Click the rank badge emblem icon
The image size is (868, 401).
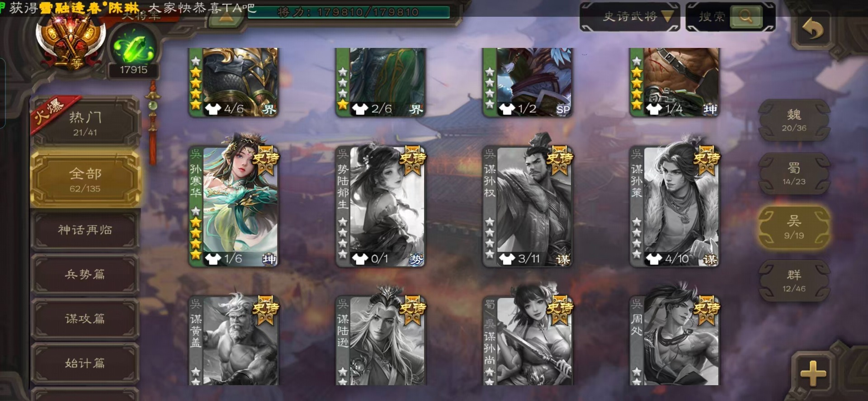72,43
